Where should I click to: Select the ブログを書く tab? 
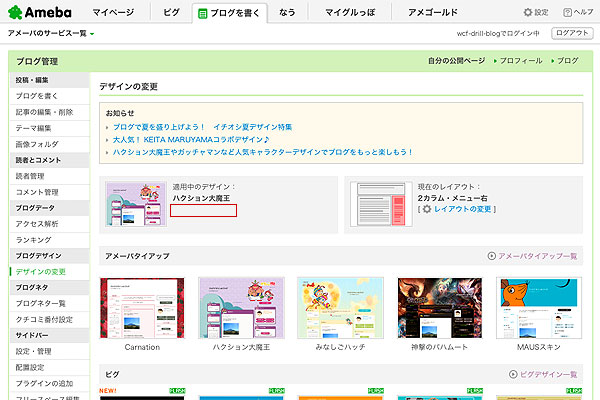[x=230, y=13]
